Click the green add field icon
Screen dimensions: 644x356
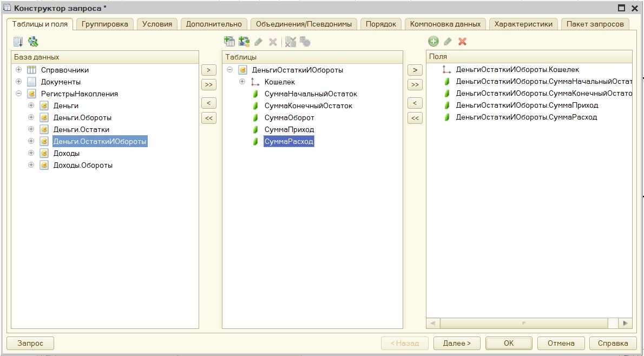pos(433,42)
